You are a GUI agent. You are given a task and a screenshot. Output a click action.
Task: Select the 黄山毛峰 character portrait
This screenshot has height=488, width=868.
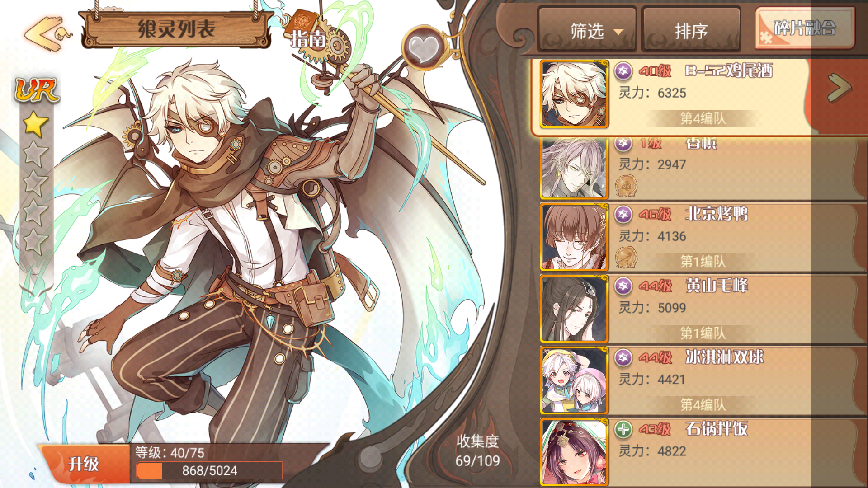[x=574, y=309]
